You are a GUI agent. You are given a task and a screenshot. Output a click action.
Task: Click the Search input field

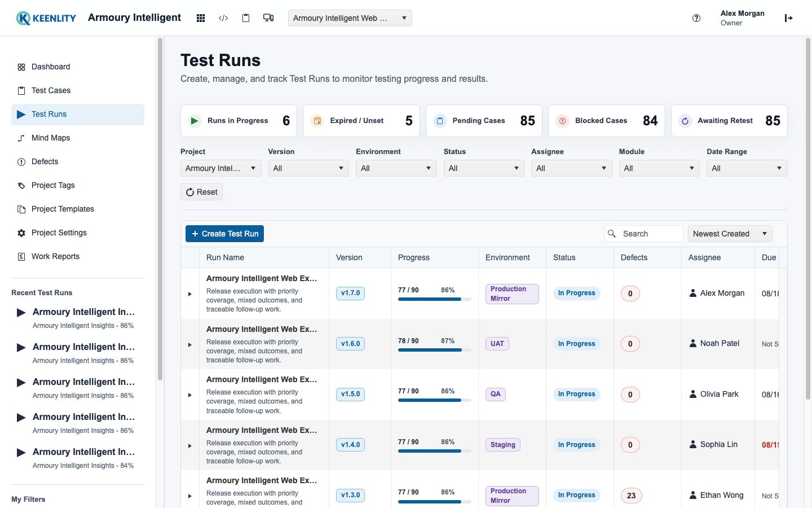644,234
